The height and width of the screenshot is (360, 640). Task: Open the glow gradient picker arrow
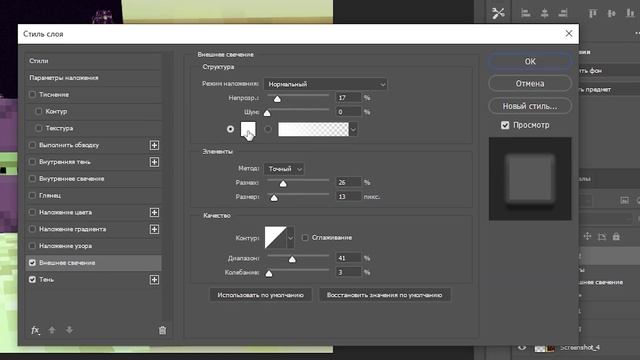[x=353, y=129]
